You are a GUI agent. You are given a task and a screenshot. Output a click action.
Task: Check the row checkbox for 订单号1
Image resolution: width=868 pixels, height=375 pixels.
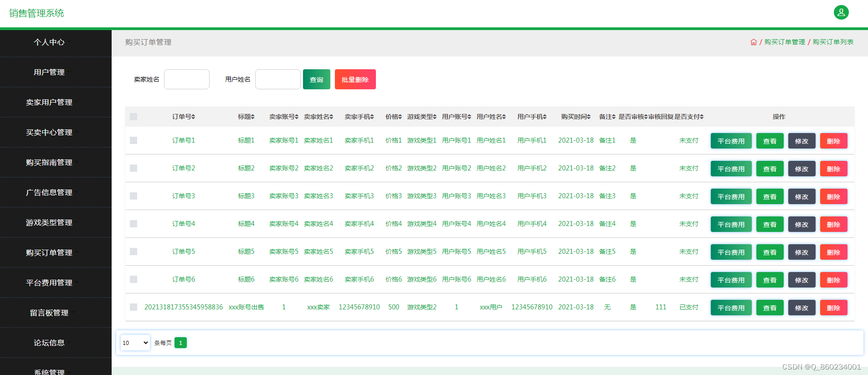click(134, 140)
